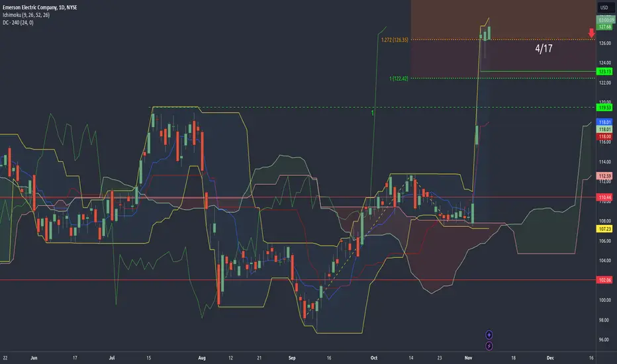Click the Aug label on time axis
617x364 pixels.
point(202,357)
